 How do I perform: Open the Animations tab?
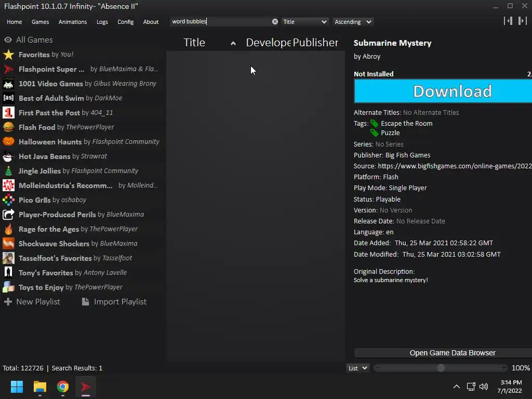pyautogui.click(x=73, y=22)
